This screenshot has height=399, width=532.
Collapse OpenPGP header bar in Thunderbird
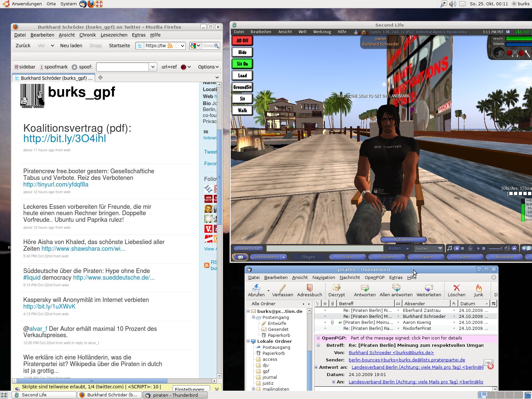click(318, 338)
